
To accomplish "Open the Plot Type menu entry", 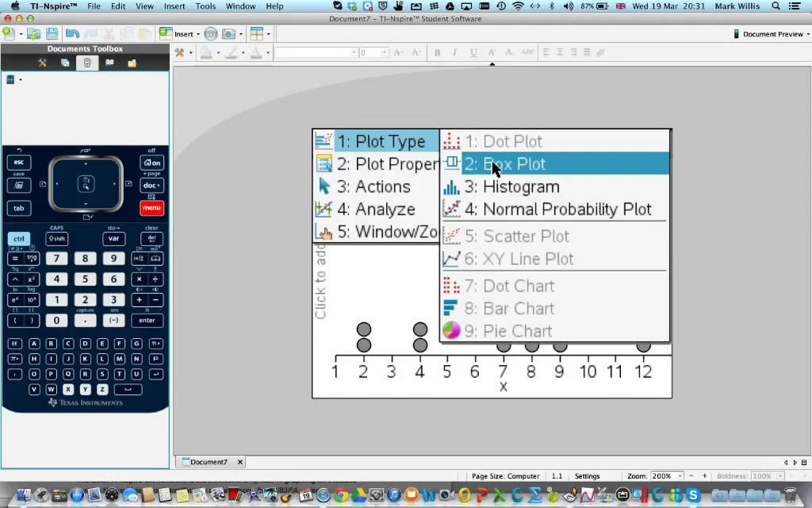I will [x=377, y=141].
